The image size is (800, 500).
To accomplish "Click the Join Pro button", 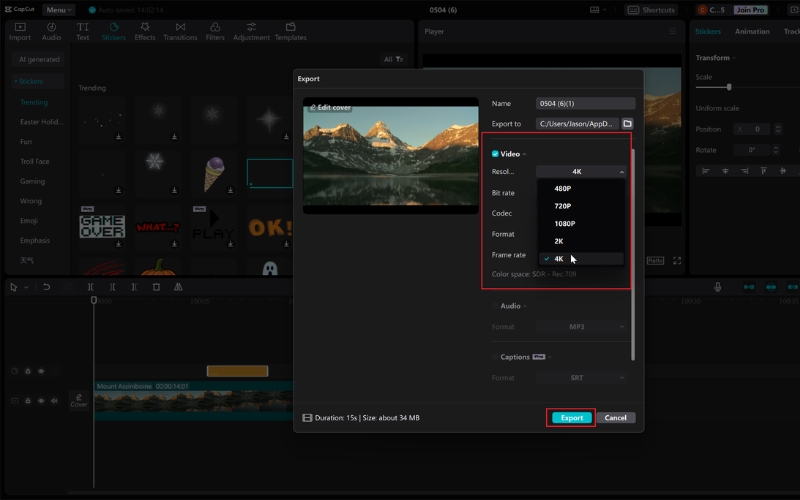I will pyautogui.click(x=751, y=10).
